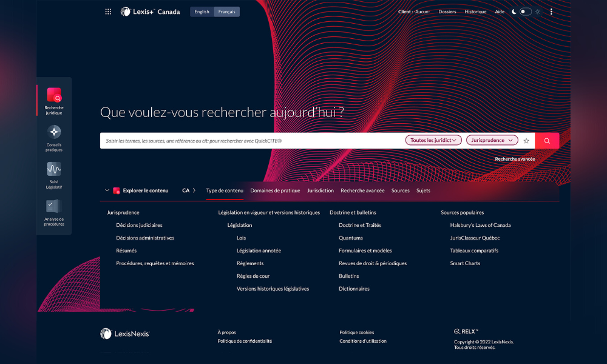Viewport: 607px width, 364px height.
Task: Select the Sujets tab
Action: [x=423, y=190]
